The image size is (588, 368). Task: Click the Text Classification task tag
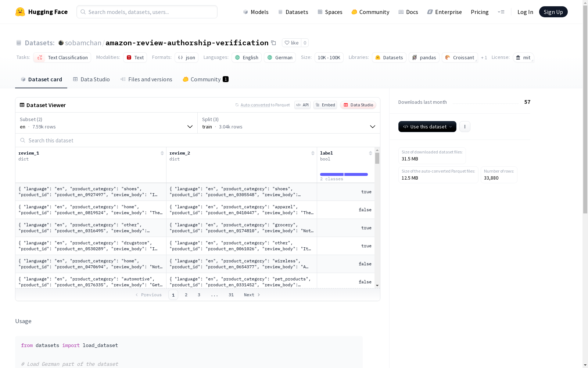pos(62,57)
